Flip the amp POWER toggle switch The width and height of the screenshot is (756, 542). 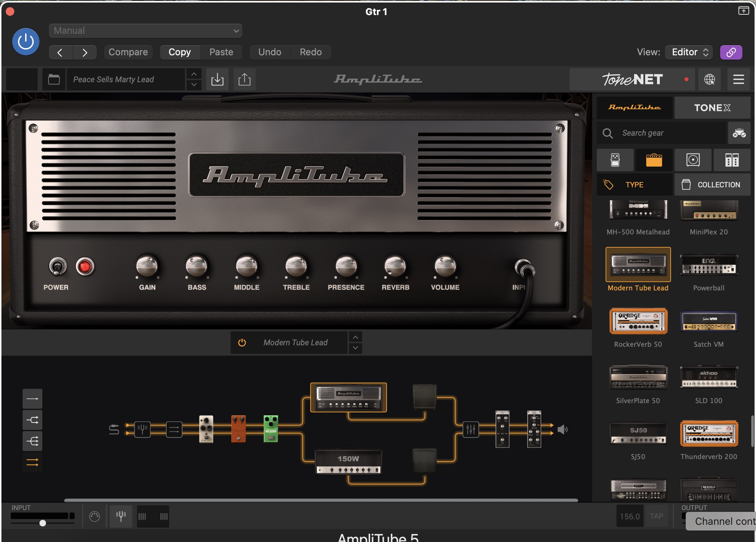pos(57,267)
